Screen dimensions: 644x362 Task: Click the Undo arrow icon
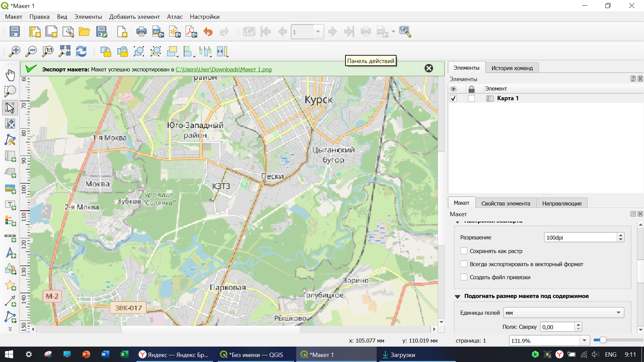click(x=208, y=32)
